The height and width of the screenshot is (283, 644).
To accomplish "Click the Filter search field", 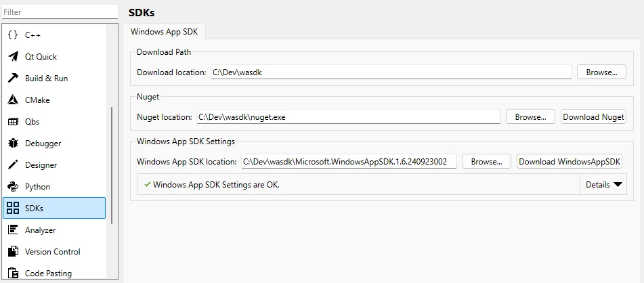I will [60, 12].
